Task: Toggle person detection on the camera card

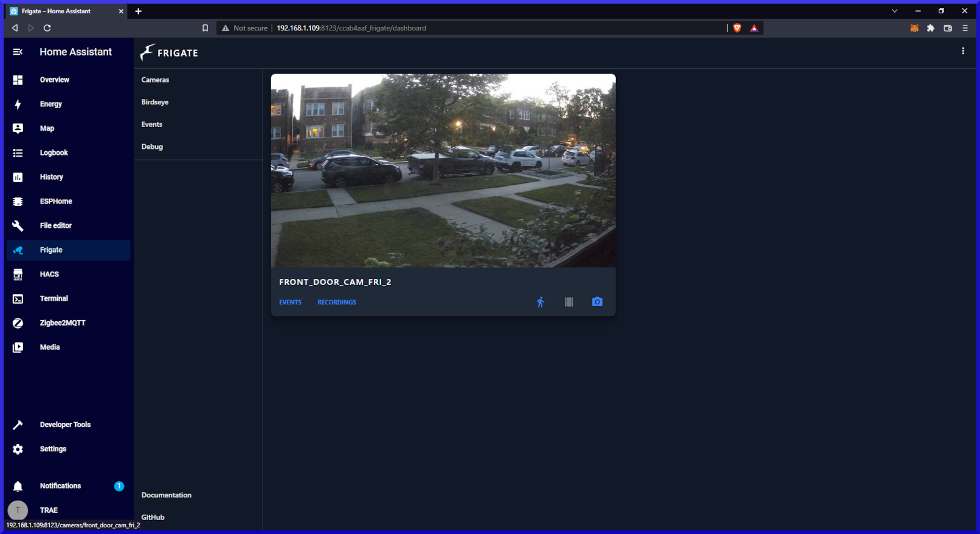Action: [540, 302]
